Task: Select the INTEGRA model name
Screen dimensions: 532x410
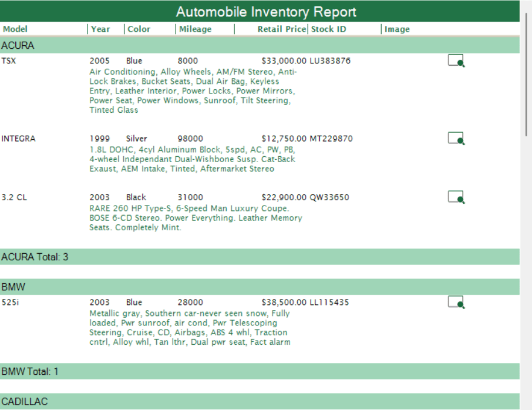Action: tap(18, 139)
